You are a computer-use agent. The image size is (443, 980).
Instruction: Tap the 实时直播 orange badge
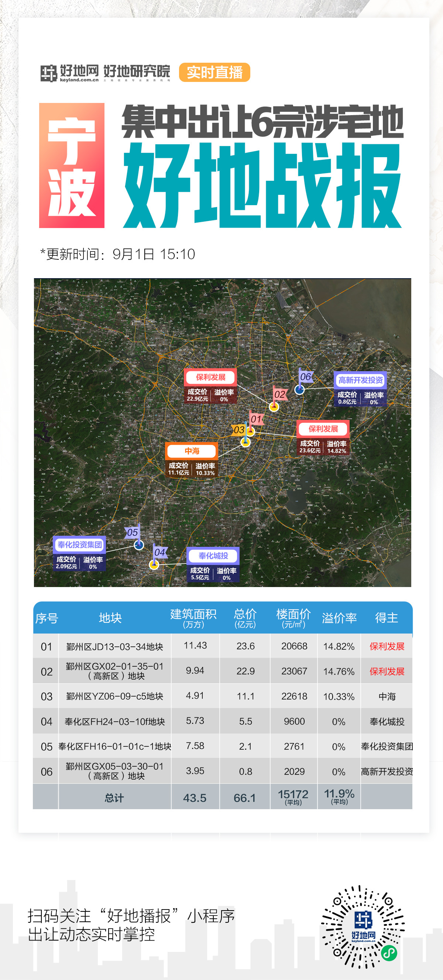(214, 72)
